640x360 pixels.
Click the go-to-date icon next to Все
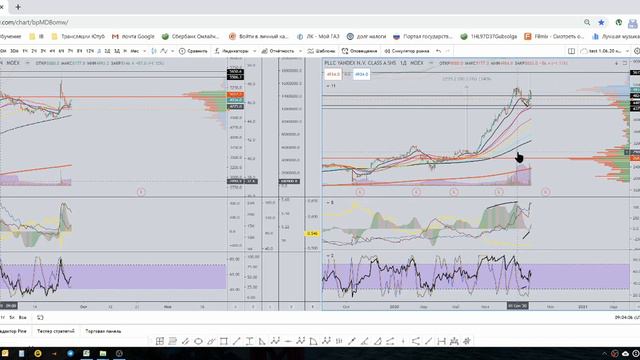click(x=40, y=317)
